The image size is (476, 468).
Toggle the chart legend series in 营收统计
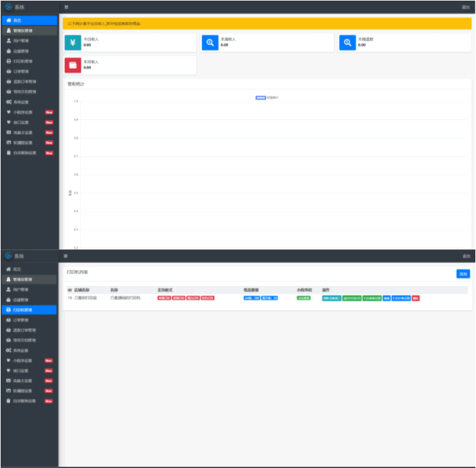click(261, 98)
